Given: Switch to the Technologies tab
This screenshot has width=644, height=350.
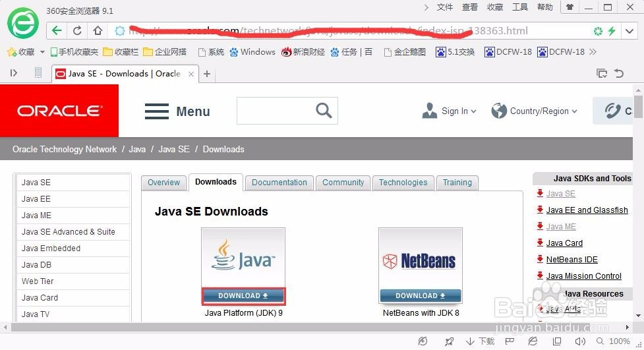Looking at the screenshot, I should coord(403,183).
